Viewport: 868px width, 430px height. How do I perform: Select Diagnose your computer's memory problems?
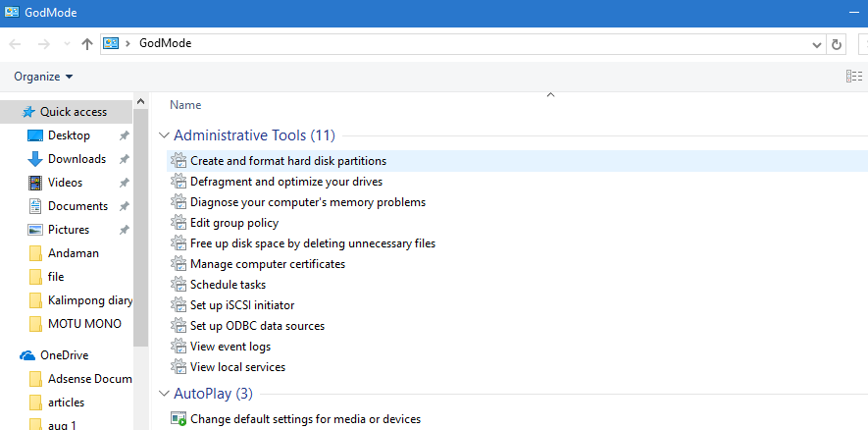pyautogui.click(x=308, y=202)
